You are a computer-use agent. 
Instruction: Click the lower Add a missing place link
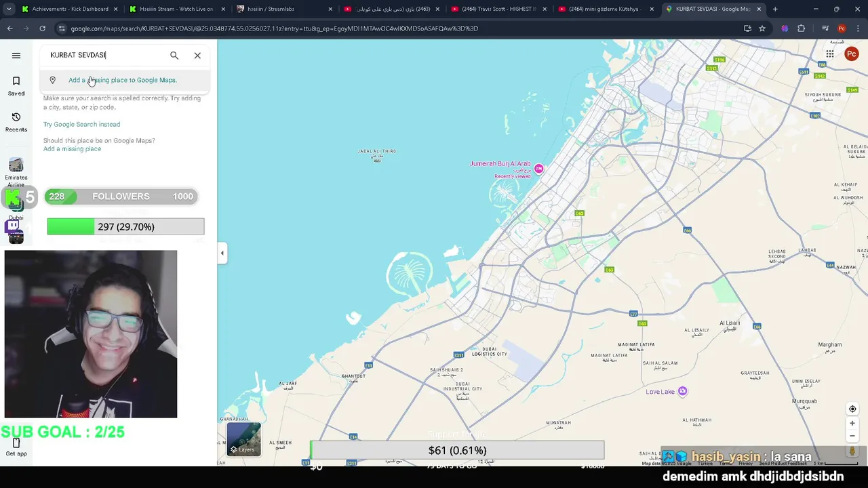click(72, 149)
